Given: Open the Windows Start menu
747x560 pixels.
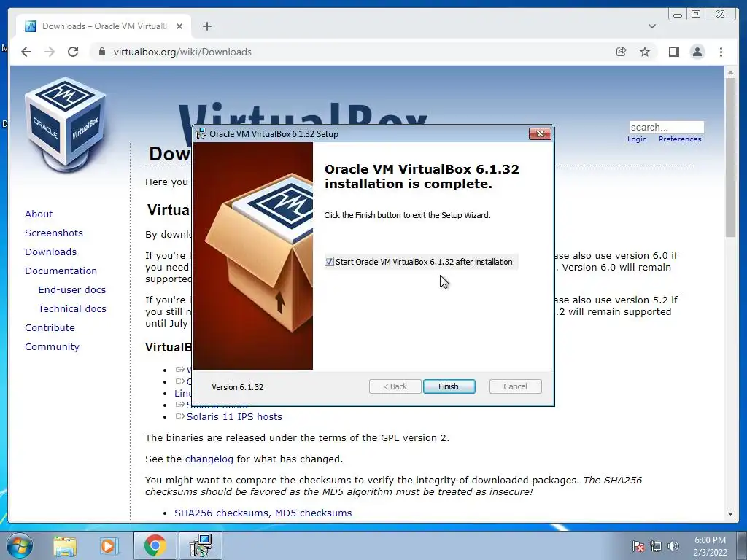Looking at the screenshot, I should point(19,545).
